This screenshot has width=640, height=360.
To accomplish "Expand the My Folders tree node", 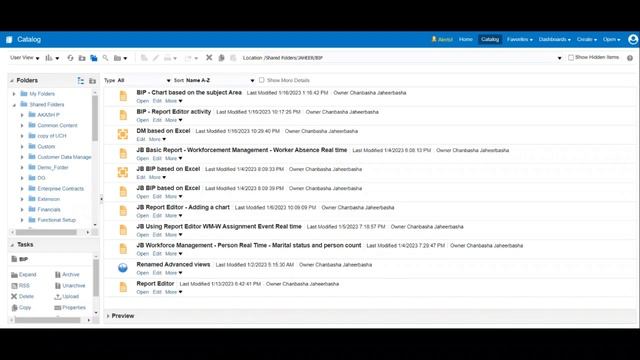I will click(14, 94).
